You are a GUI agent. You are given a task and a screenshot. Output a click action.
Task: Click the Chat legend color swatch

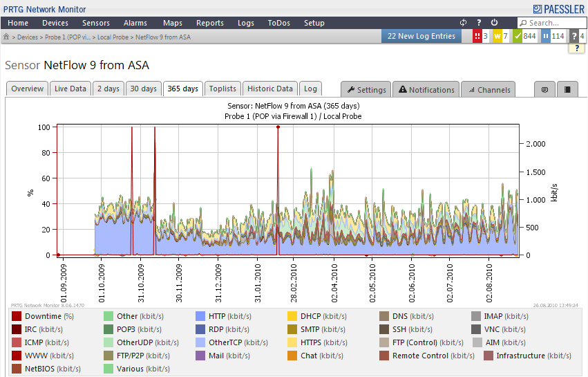pos(292,356)
